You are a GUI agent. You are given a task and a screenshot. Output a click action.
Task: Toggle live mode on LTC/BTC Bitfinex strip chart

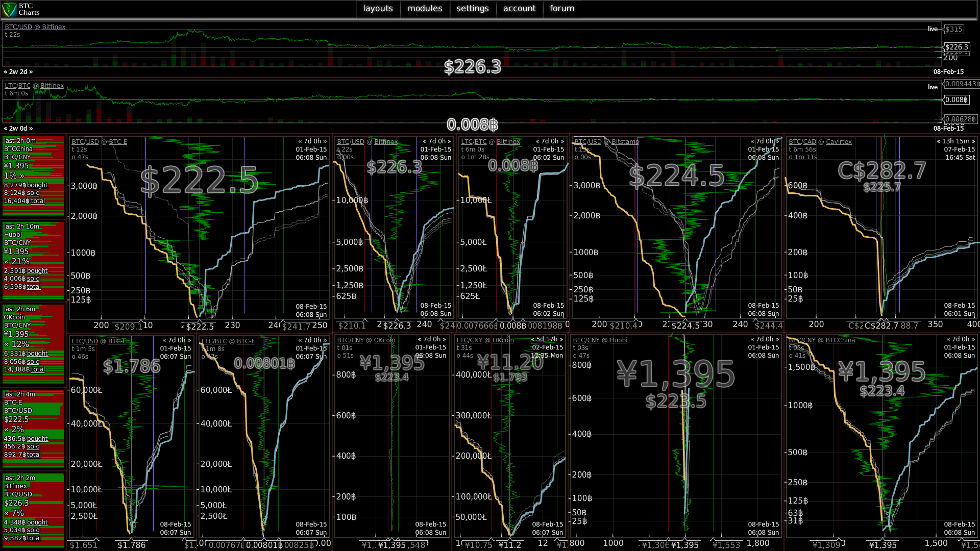933,87
